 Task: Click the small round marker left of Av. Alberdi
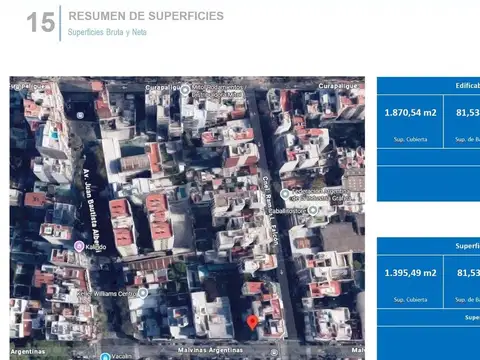(x=80, y=115)
